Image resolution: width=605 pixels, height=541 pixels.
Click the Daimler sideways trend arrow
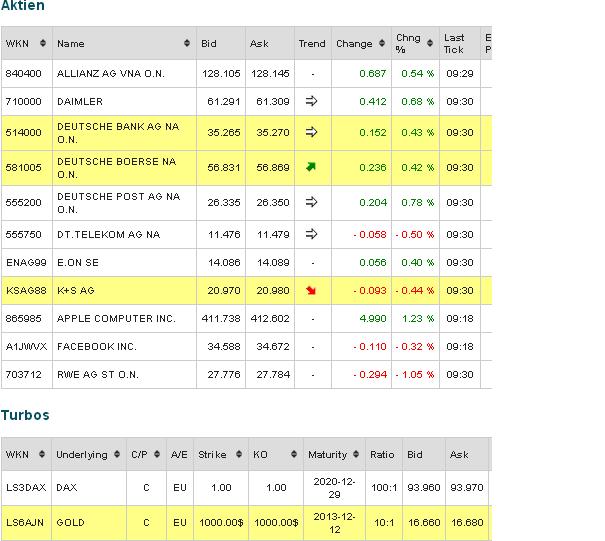[x=311, y=101]
